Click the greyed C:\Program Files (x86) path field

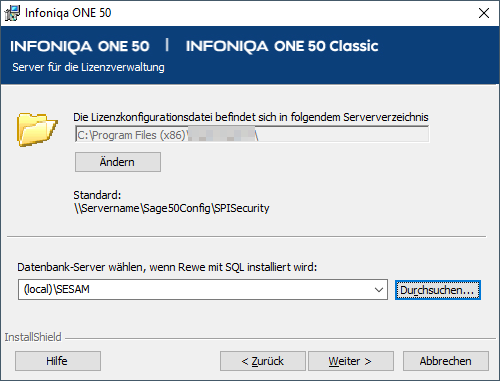click(252, 134)
